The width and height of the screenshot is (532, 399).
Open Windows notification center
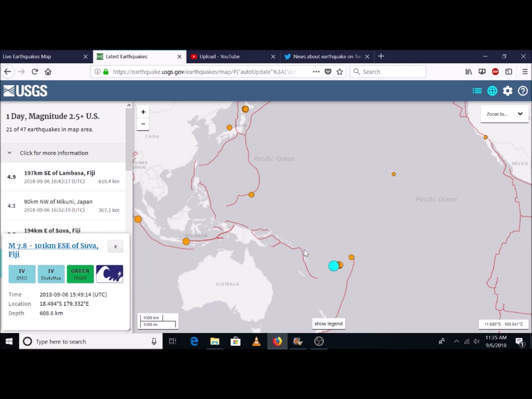pyautogui.click(x=520, y=341)
